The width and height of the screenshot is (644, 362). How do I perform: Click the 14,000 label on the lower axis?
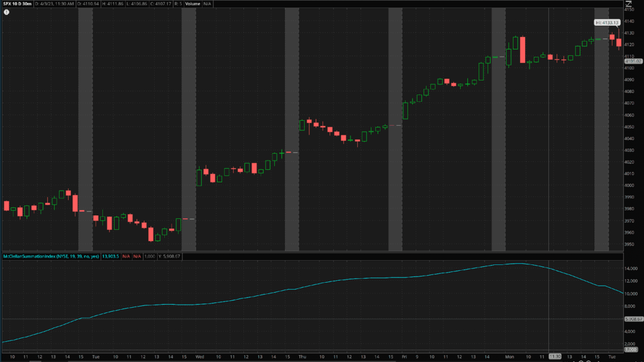pos(631,269)
